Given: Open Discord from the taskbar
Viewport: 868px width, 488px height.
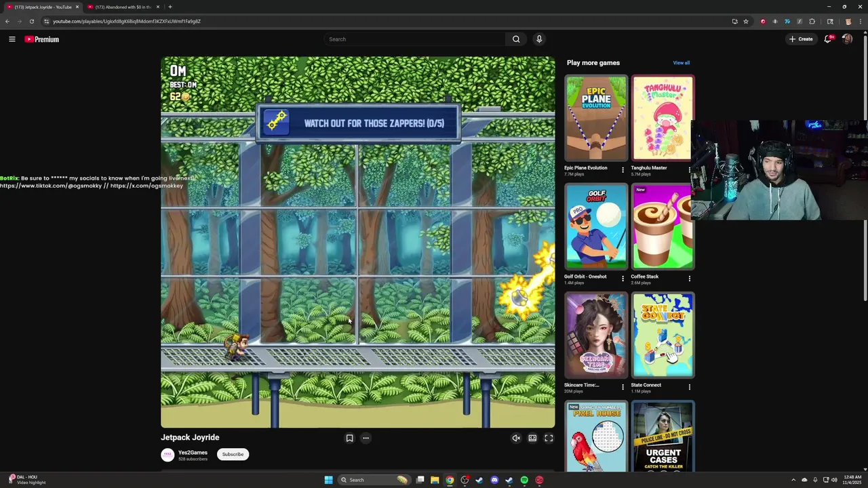Looking at the screenshot, I should click(x=494, y=480).
